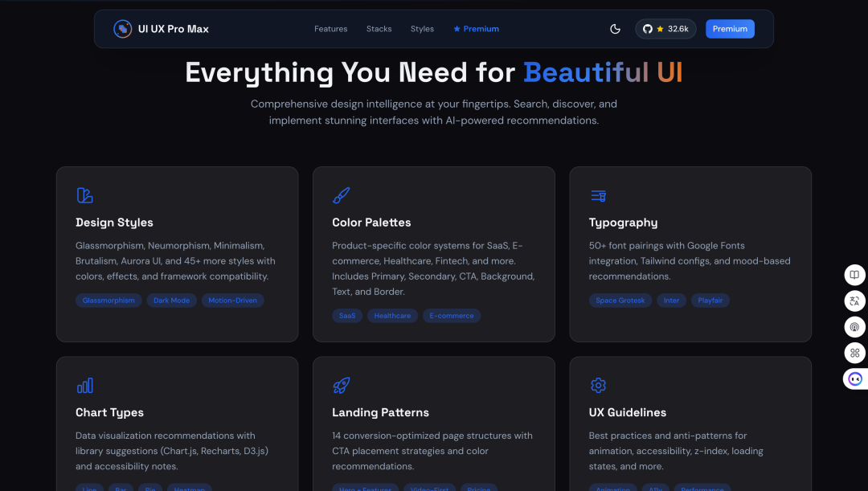This screenshot has height=491, width=868.
Task: Click the UI UX Pro Max logo icon
Action: [x=123, y=29]
